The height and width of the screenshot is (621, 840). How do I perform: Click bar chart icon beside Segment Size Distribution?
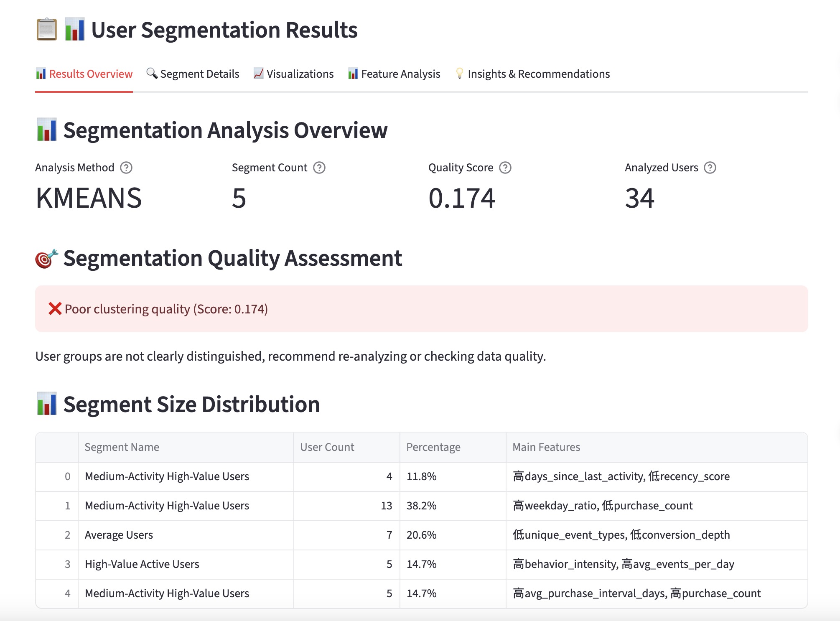pyautogui.click(x=46, y=404)
